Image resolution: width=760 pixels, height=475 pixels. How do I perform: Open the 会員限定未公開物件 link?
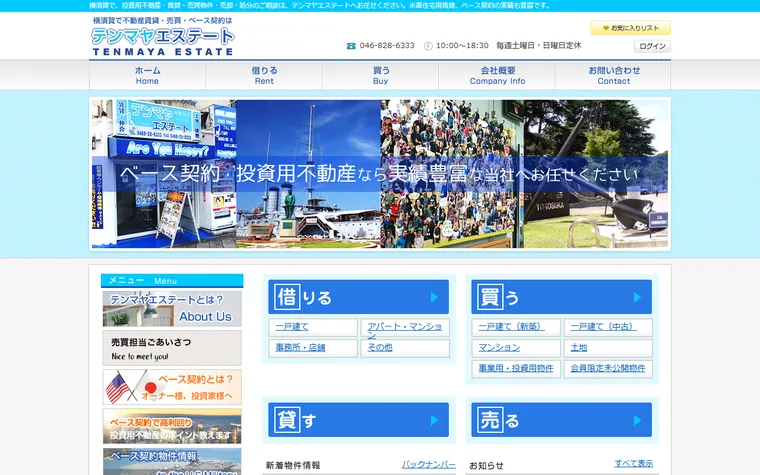tap(608, 369)
